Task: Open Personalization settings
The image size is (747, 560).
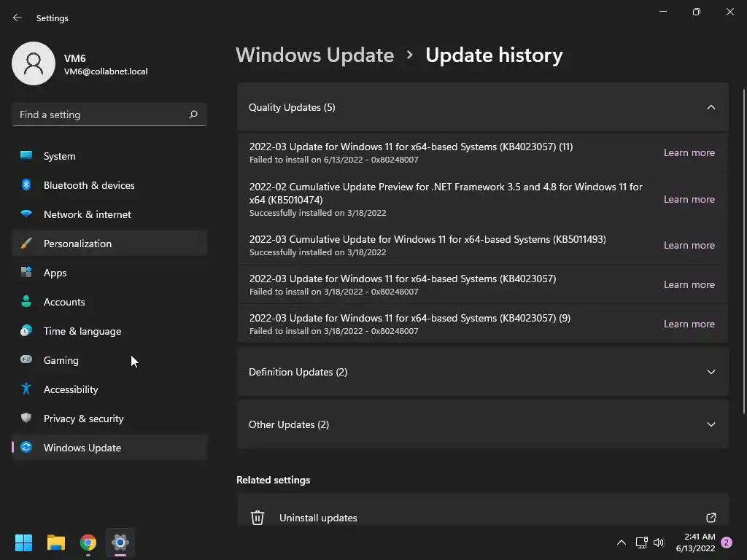Action: [x=109, y=244]
